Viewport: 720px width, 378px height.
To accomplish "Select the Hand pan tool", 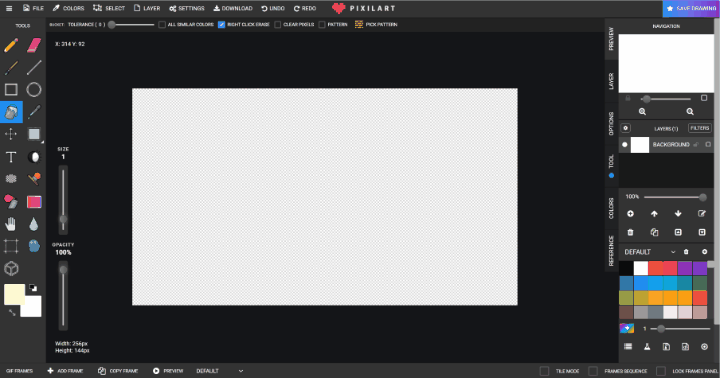I will [11, 224].
